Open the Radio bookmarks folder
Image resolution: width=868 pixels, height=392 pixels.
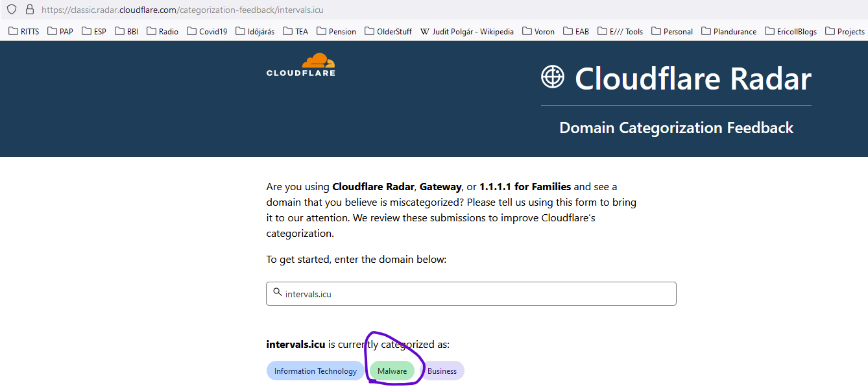tap(162, 31)
